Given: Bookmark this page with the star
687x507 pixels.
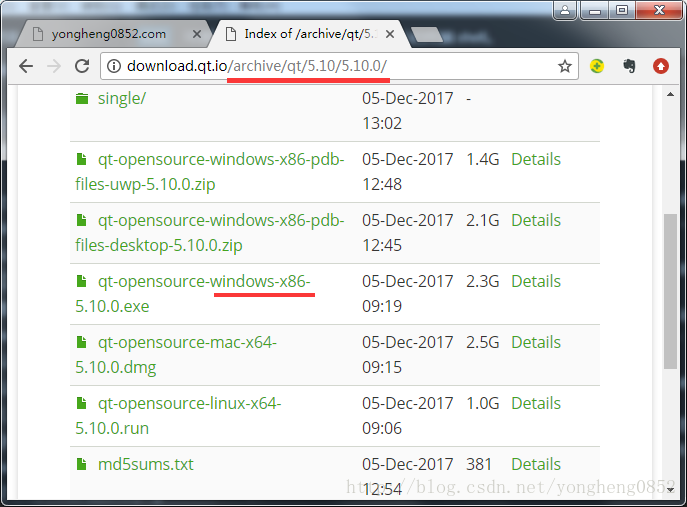Looking at the screenshot, I should pyautogui.click(x=565, y=66).
